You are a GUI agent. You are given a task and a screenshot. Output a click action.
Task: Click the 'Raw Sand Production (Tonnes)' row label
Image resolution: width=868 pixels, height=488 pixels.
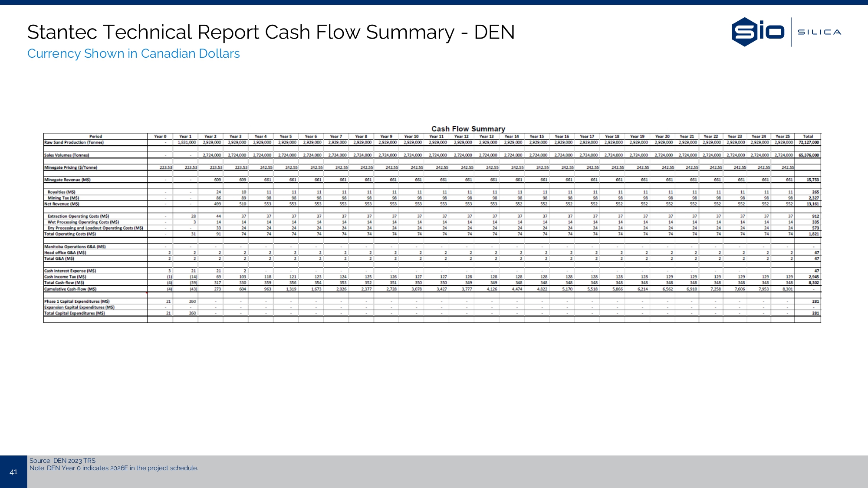[74, 142]
